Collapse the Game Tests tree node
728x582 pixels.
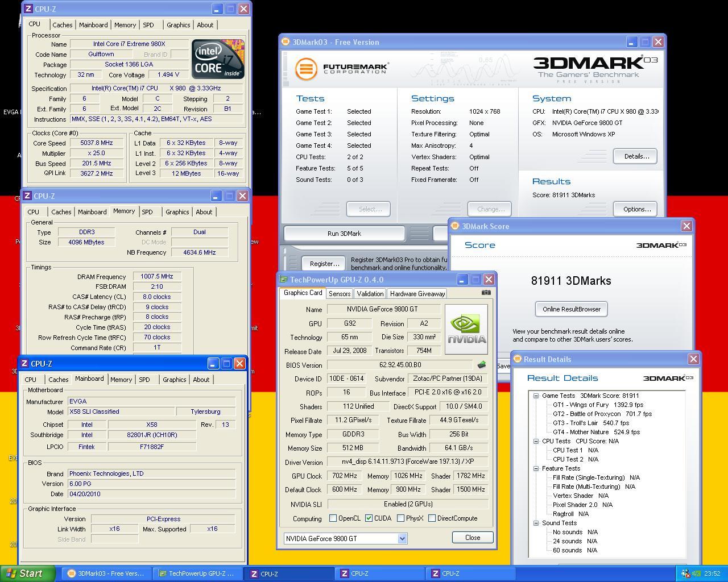(x=536, y=396)
